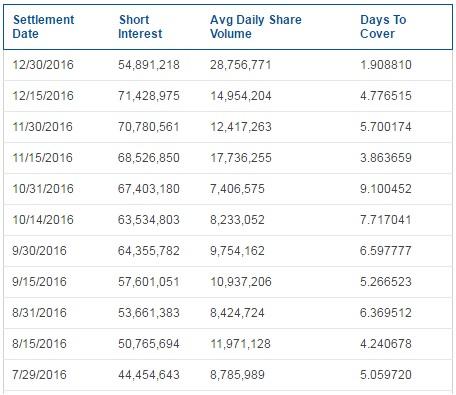The image size is (456, 395).
Task: Click short interest value 70,780,561
Action: 149,127
